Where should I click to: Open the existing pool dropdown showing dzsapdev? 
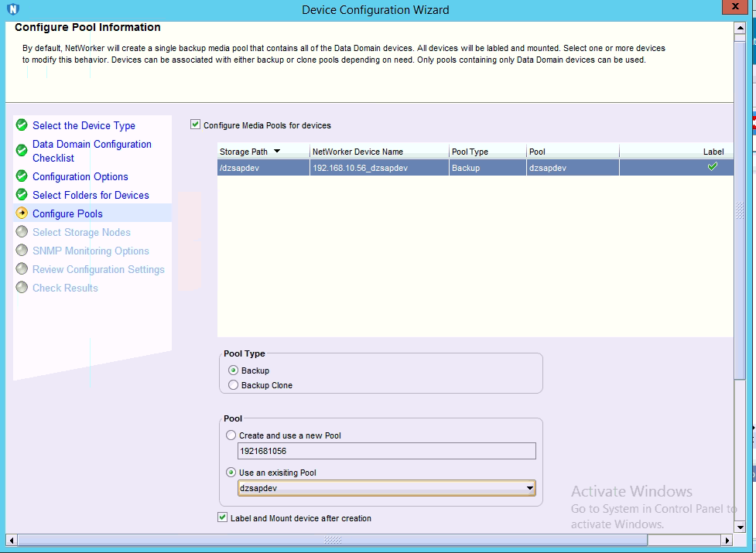[529, 488]
